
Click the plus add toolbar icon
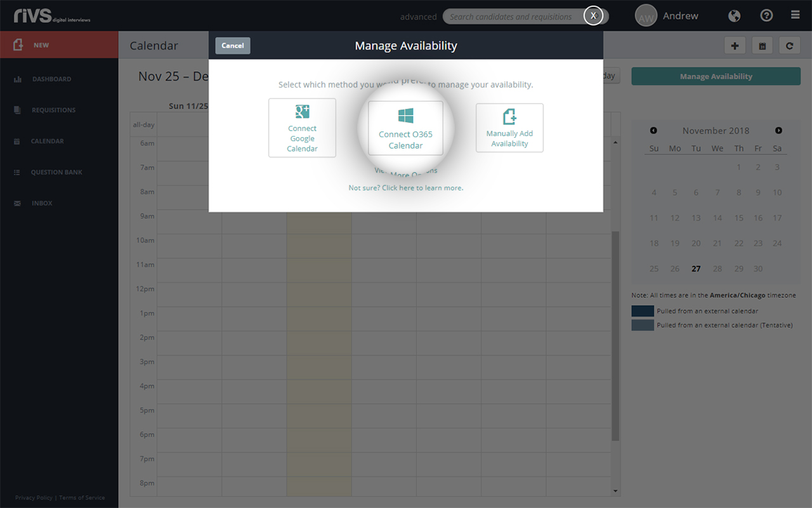pyautogui.click(x=735, y=46)
